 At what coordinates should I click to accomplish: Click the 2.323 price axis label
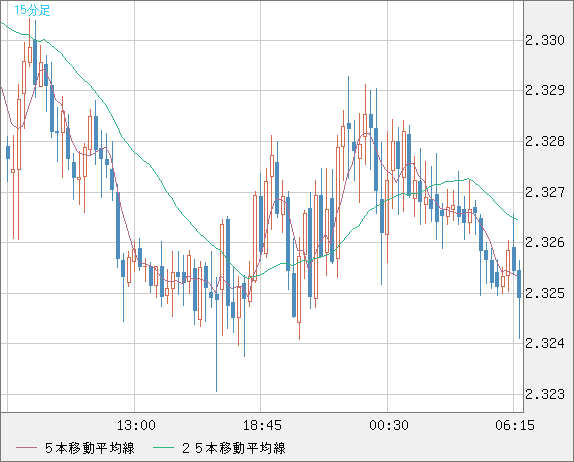[x=545, y=394]
